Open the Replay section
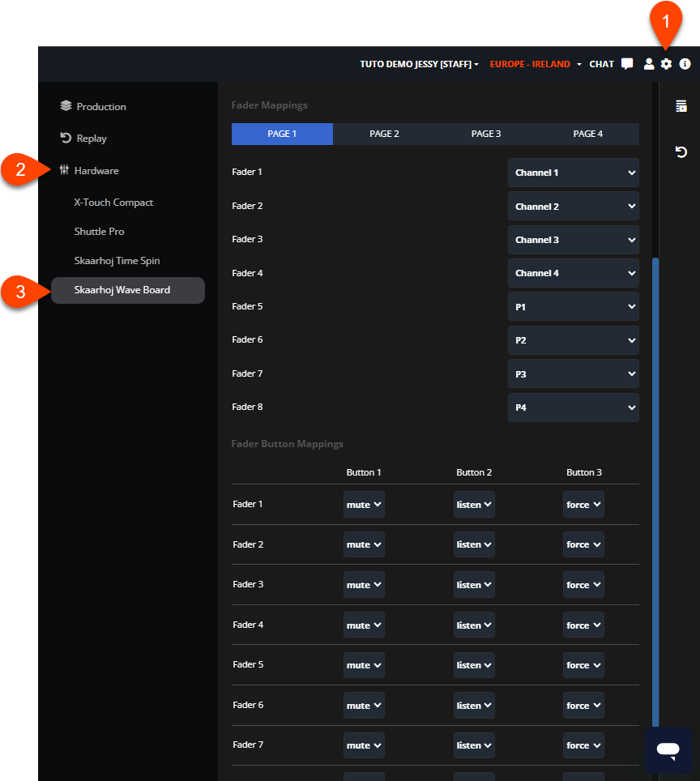The height and width of the screenshot is (781, 700). [91, 139]
